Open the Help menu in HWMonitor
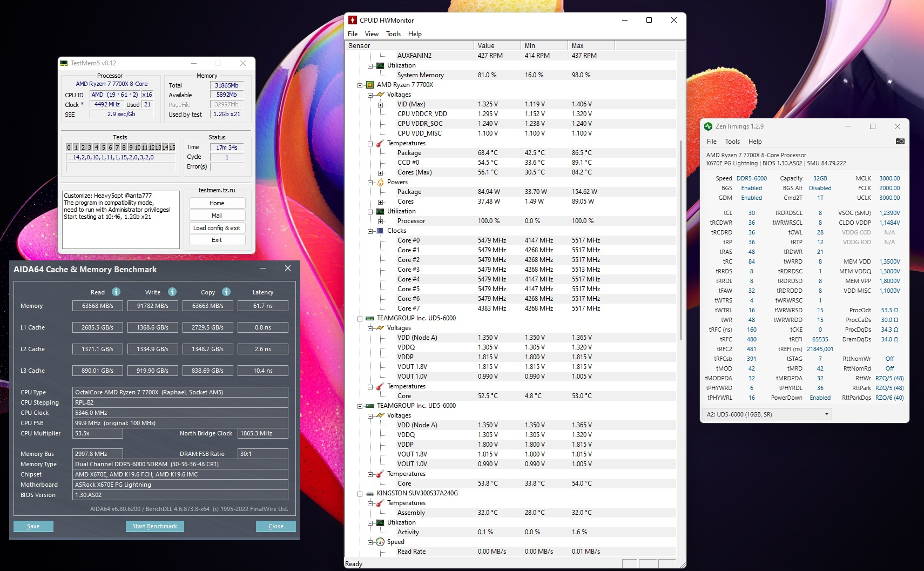The image size is (924, 571). coord(415,34)
